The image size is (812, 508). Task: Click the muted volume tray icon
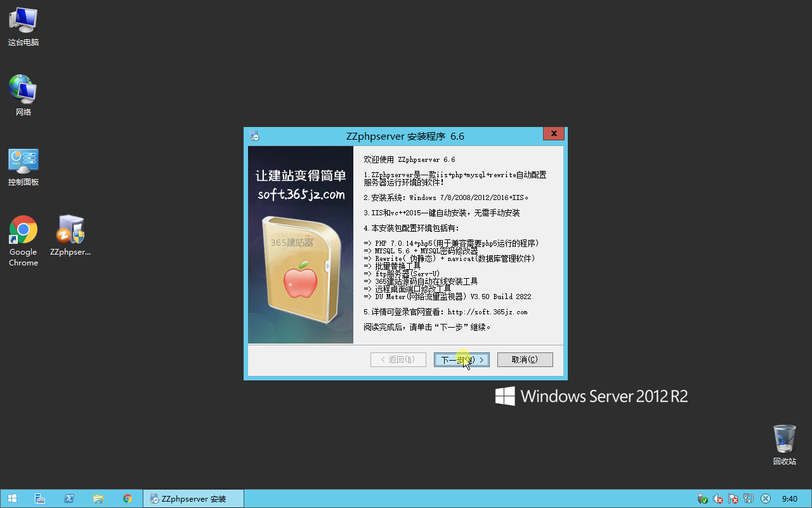coord(718,499)
